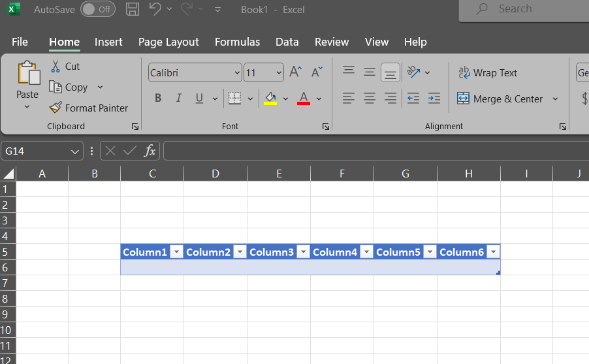Image resolution: width=589 pixels, height=364 pixels.
Task: Click Decrease Font Size icon
Action: click(317, 72)
